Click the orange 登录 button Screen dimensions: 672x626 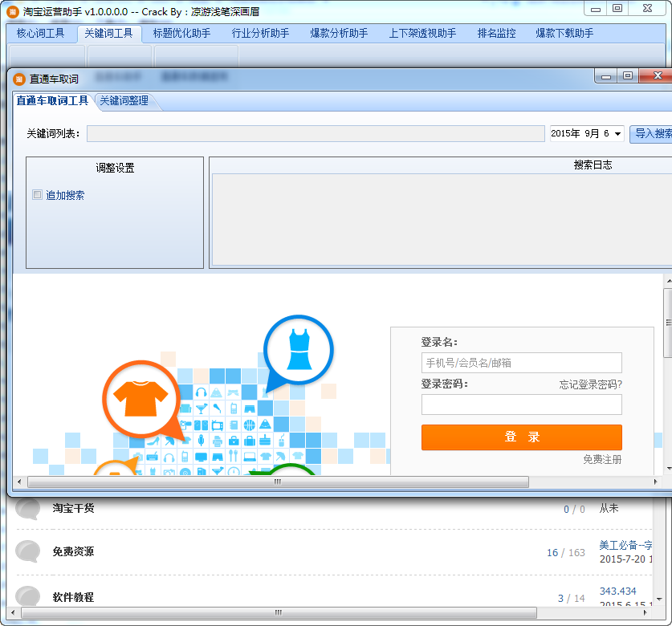click(x=522, y=437)
